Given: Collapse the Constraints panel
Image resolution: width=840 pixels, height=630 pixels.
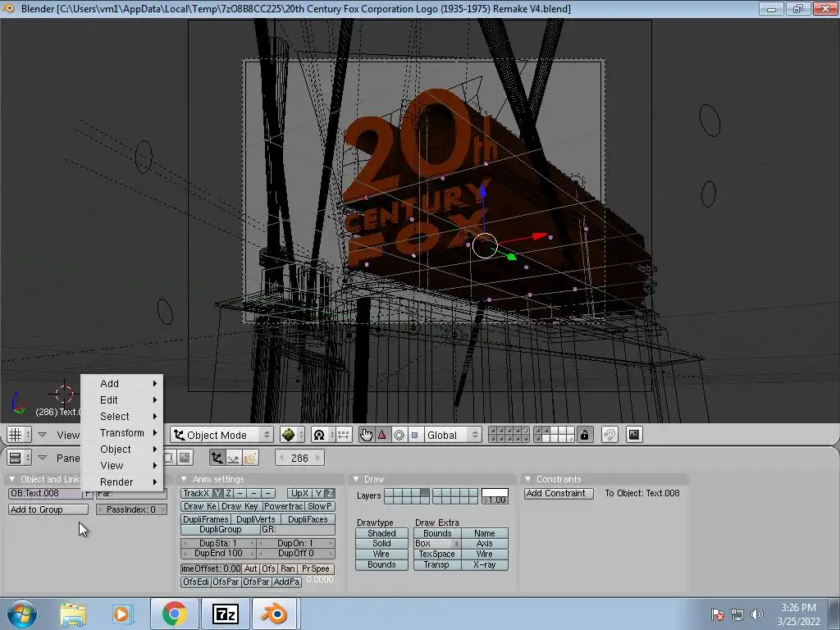Looking at the screenshot, I should [527, 479].
